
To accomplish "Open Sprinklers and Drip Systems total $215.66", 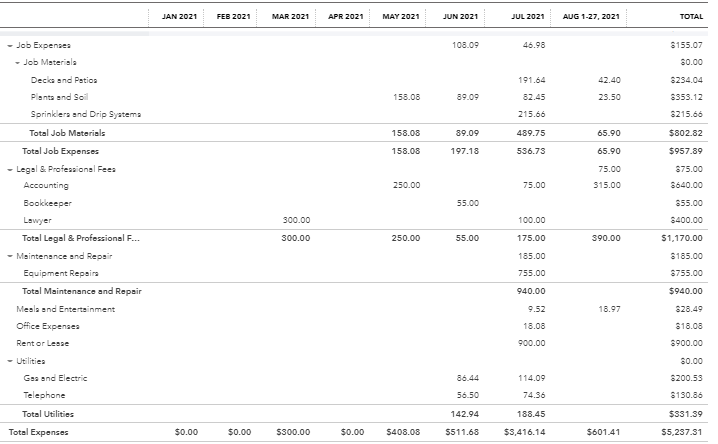I will (687, 114).
